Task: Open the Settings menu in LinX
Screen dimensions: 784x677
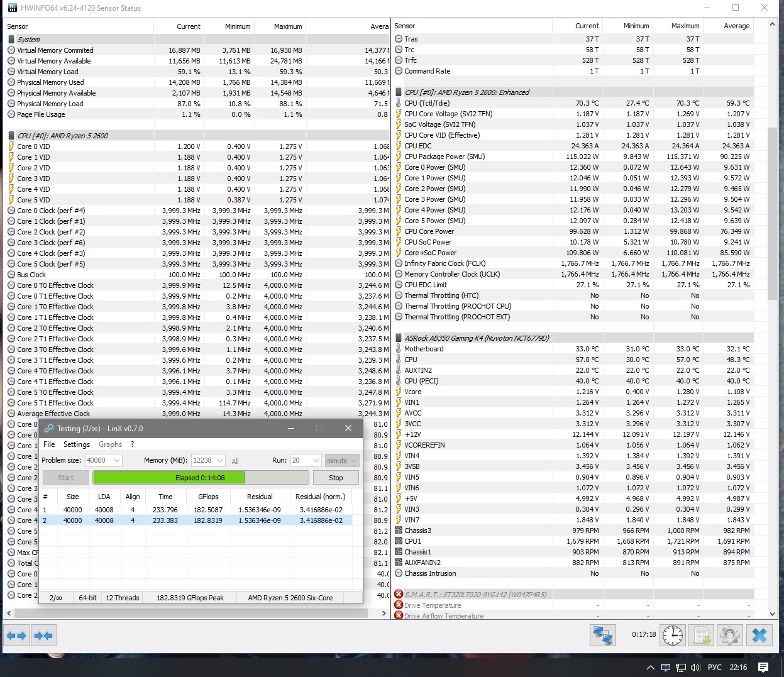Action: pos(77,444)
